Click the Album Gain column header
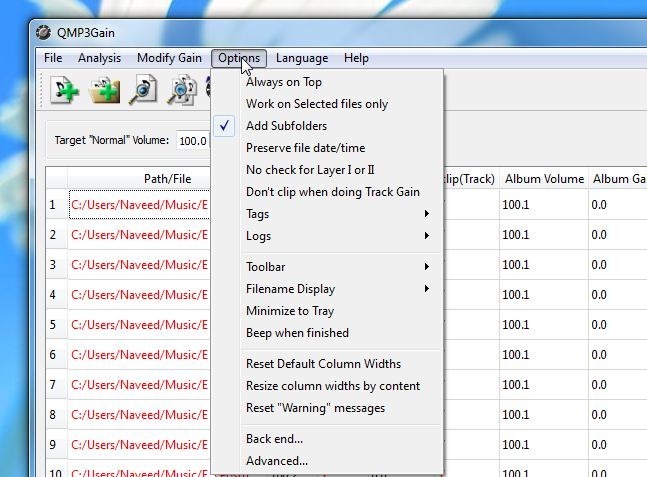 click(x=618, y=179)
